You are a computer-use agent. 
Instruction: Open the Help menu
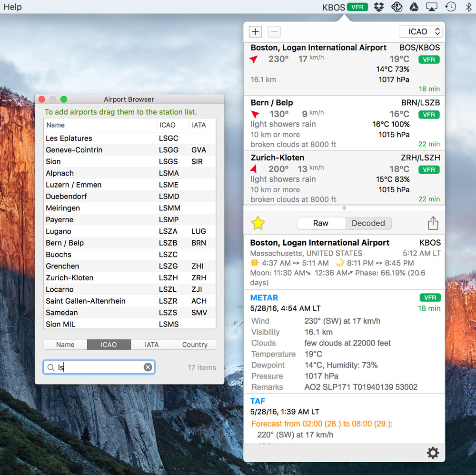coord(13,7)
